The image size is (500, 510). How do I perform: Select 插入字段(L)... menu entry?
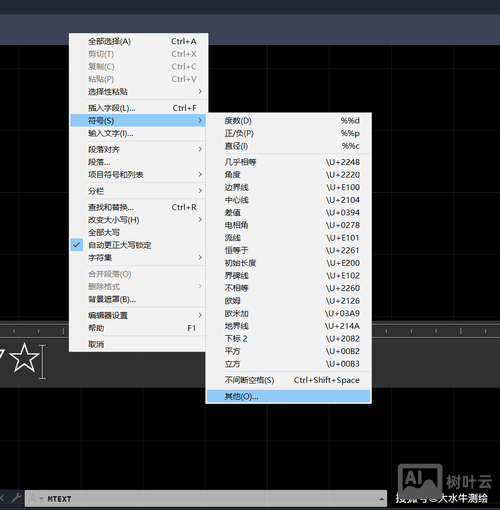(x=138, y=108)
